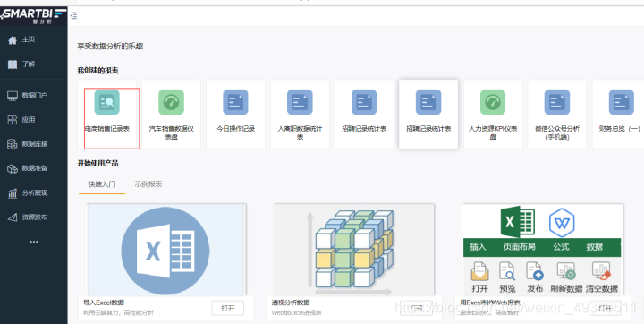Open 数据准备 in the sidebar

coord(27,168)
